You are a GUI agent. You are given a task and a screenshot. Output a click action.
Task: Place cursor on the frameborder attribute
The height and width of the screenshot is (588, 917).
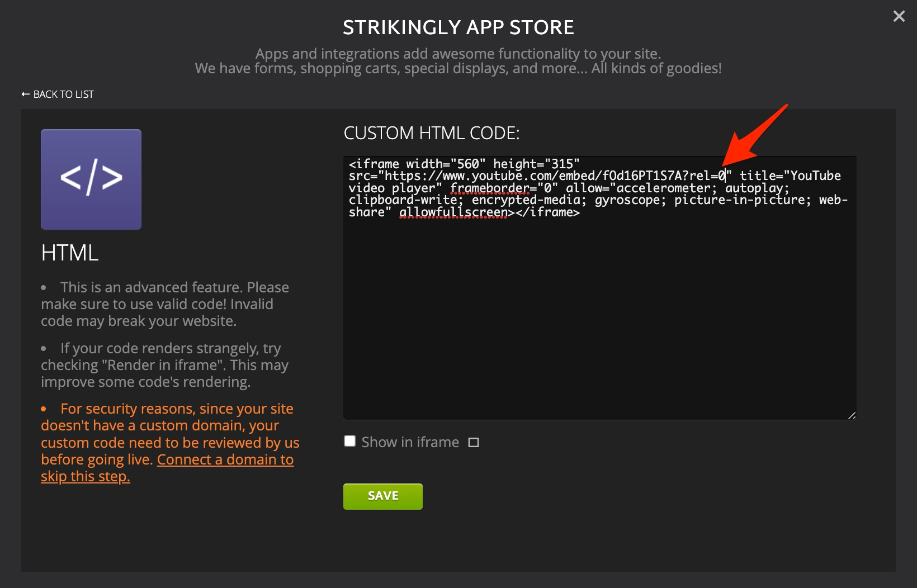point(489,188)
